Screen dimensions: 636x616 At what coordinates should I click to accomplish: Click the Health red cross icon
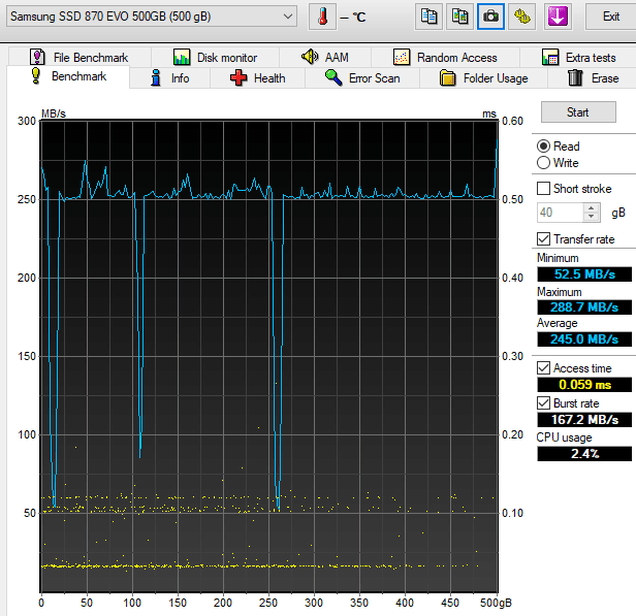click(x=238, y=78)
